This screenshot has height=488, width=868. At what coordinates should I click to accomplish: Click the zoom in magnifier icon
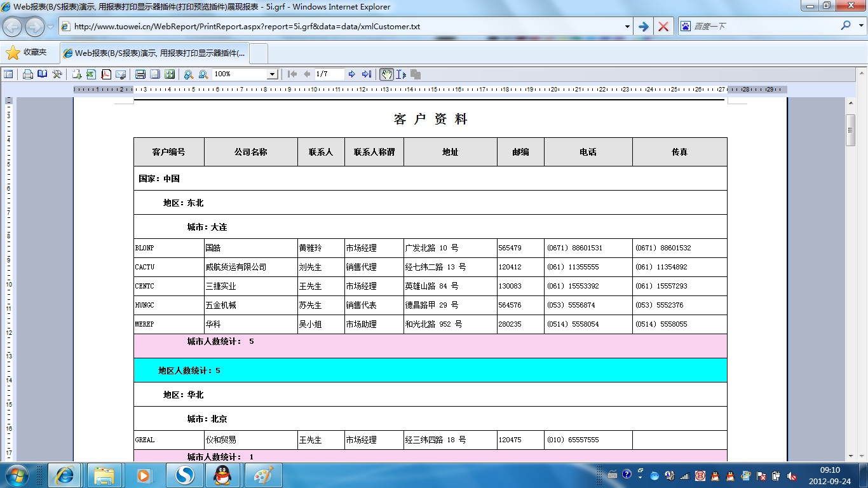click(189, 74)
